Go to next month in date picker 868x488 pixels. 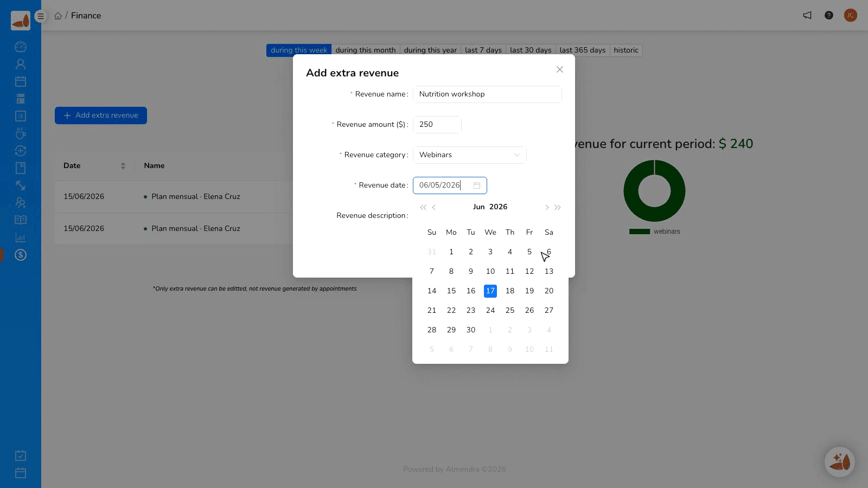click(547, 207)
